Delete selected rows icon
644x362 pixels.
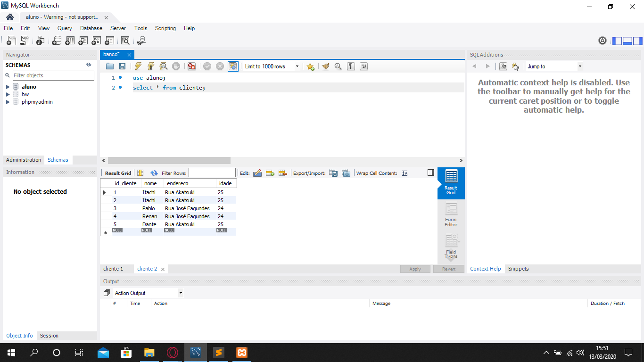click(283, 173)
